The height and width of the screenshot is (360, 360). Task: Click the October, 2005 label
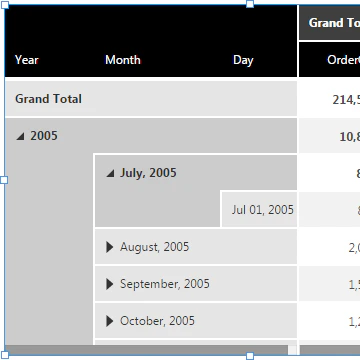157,321
